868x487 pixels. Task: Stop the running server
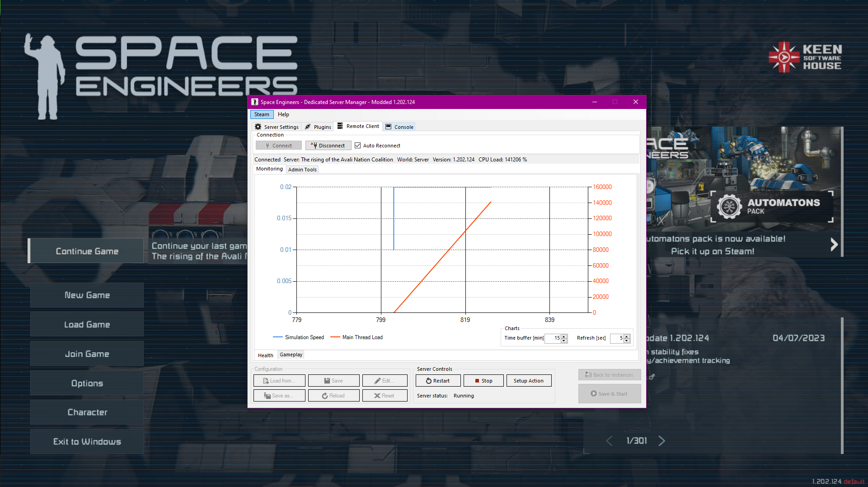pyautogui.click(x=483, y=381)
